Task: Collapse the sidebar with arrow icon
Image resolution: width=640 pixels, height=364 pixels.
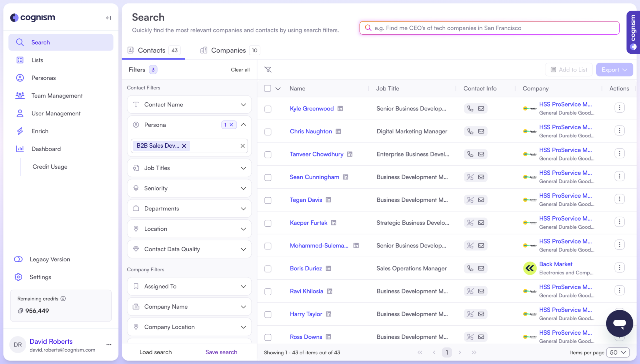Action: click(108, 18)
